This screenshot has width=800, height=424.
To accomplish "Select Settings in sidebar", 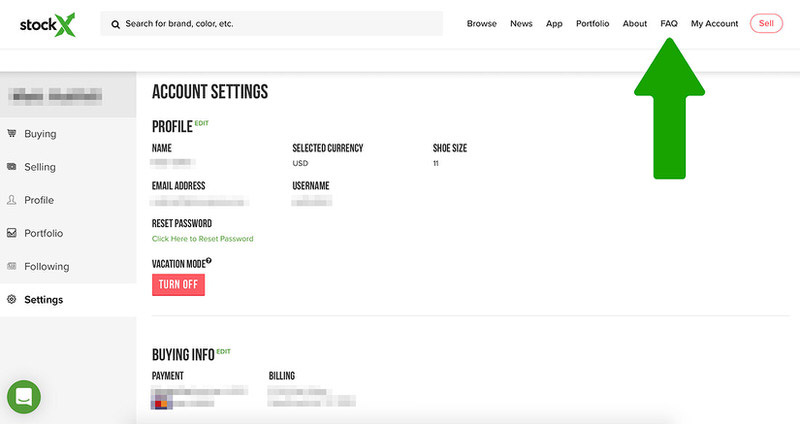I will click(x=43, y=300).
